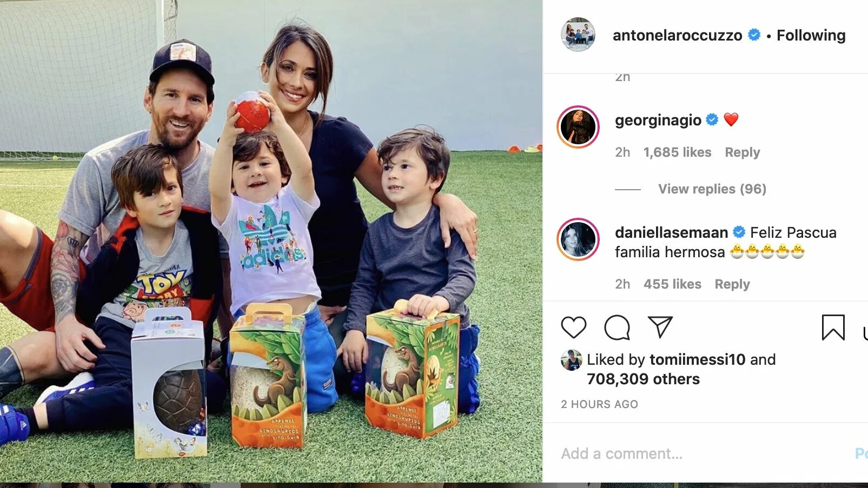Show the 455 likes list
The height and width of the screenshot is (488, 868).
[672, 284]
